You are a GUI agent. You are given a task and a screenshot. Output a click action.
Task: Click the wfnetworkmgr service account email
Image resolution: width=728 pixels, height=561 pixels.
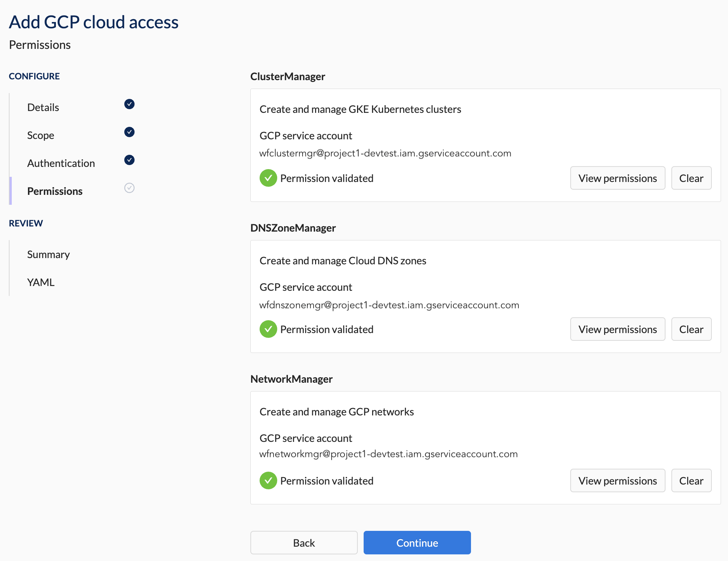pos(389,454)
